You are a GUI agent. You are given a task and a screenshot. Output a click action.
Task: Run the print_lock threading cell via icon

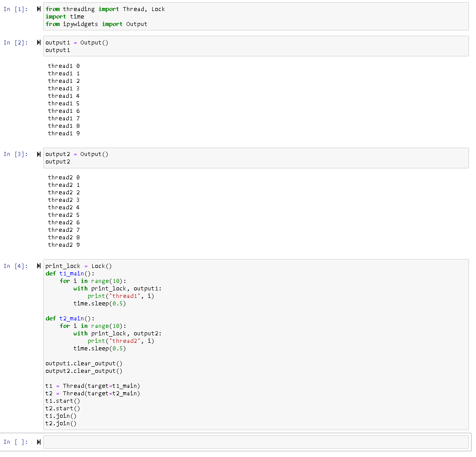click(39, 266)
